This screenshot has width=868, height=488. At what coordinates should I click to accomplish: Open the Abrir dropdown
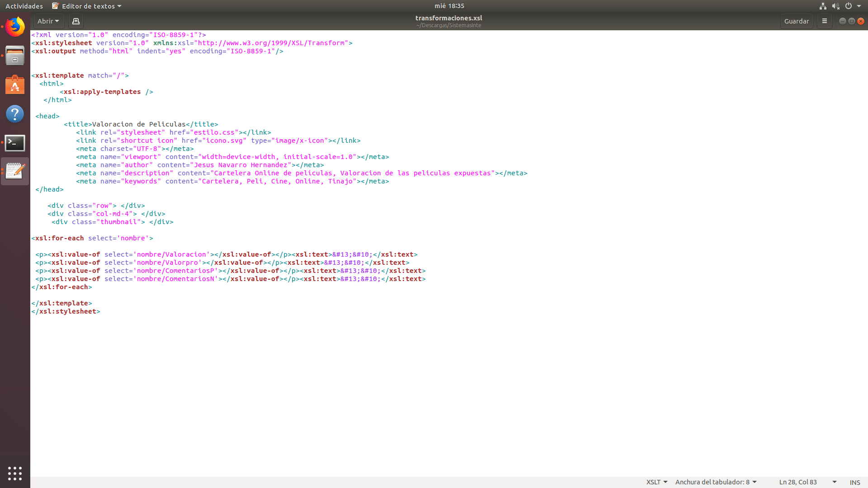[x=48, y=21]
